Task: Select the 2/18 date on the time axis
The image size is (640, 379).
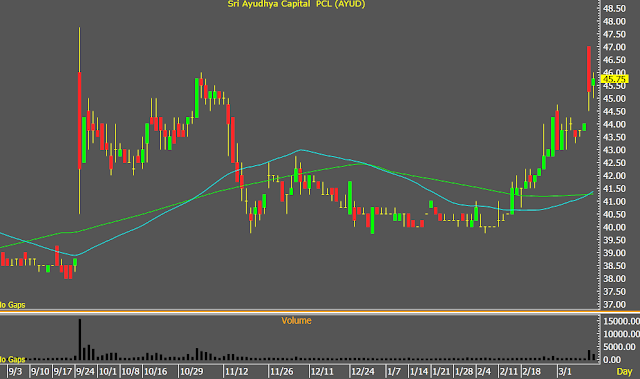Action: click(x=531, y=372)
